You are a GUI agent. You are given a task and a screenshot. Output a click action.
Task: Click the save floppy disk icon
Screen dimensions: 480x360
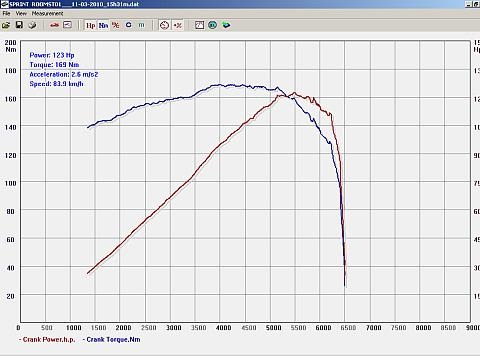tap(19, 25)
